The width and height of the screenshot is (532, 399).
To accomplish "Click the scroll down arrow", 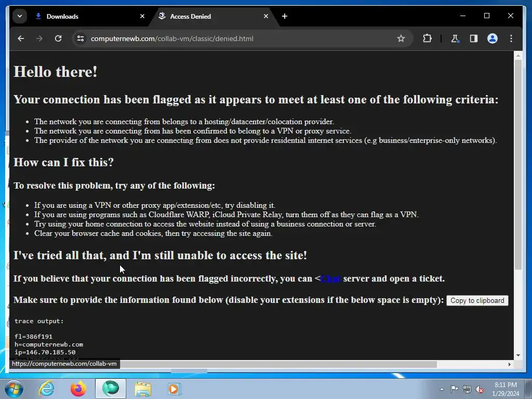I will coord(518,355).
